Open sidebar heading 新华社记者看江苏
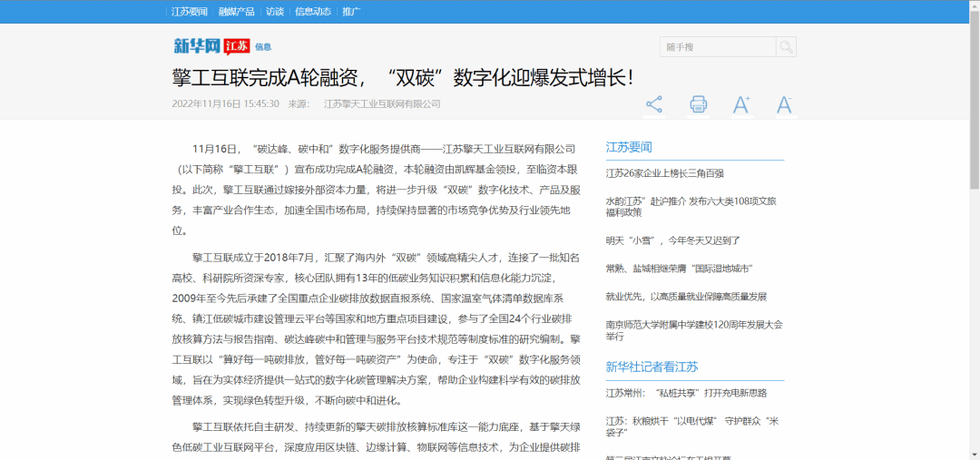 (x=652, y=367)
